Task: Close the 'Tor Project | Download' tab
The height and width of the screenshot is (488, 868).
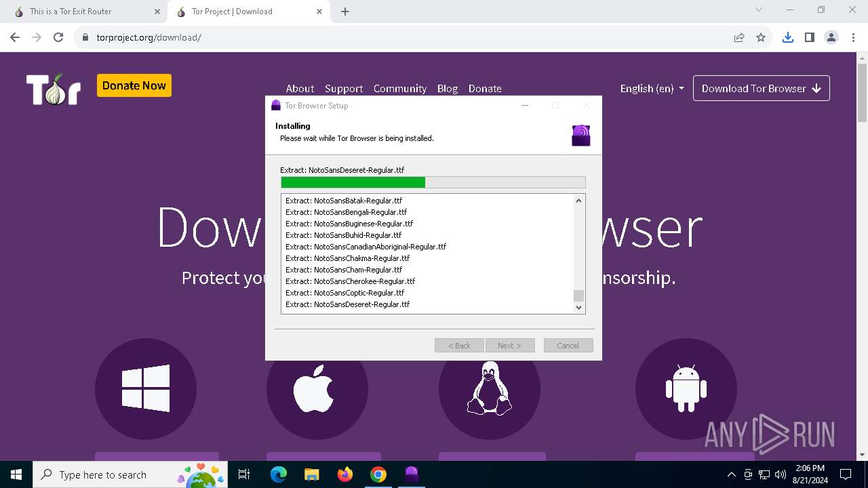Action: click(x=319, y=12)
